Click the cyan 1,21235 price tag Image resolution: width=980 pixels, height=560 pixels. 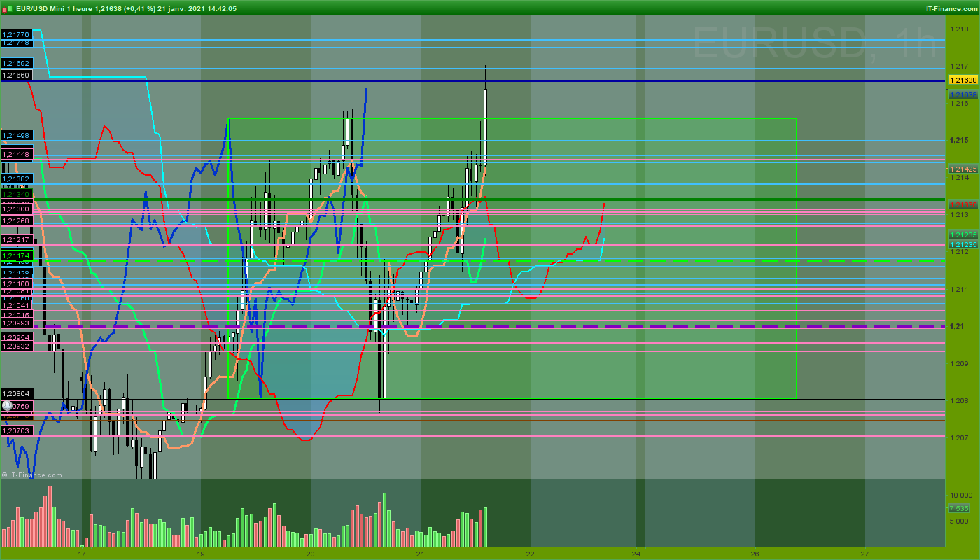point(962,244)
